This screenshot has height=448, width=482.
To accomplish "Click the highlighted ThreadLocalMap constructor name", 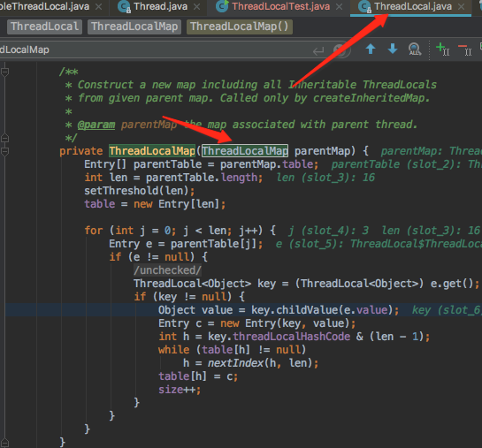I will point(152,151).
